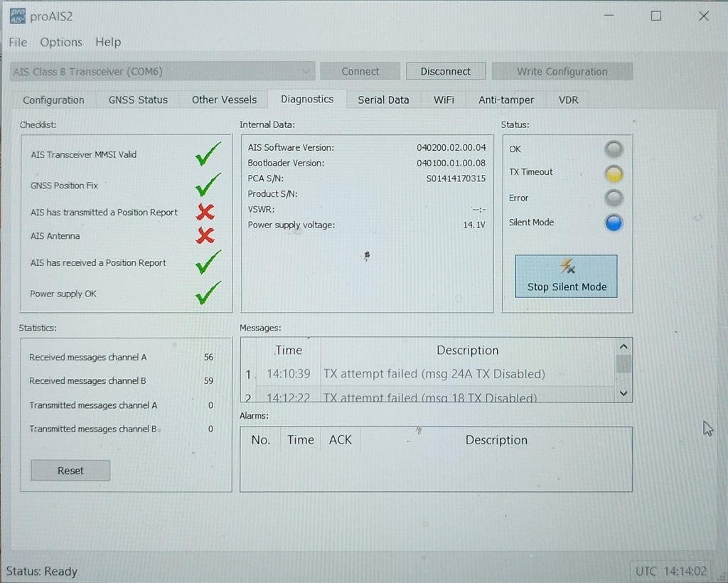The image size is (728, 583).
Task: Click the Messages list scroll down arrow
Action: tap(623, 393)
